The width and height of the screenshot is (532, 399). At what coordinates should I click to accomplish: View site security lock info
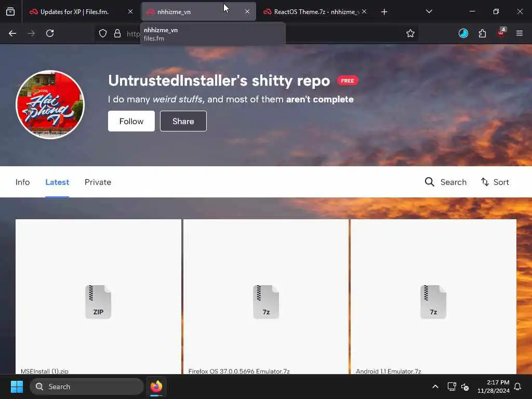click(x=117, y=33)
